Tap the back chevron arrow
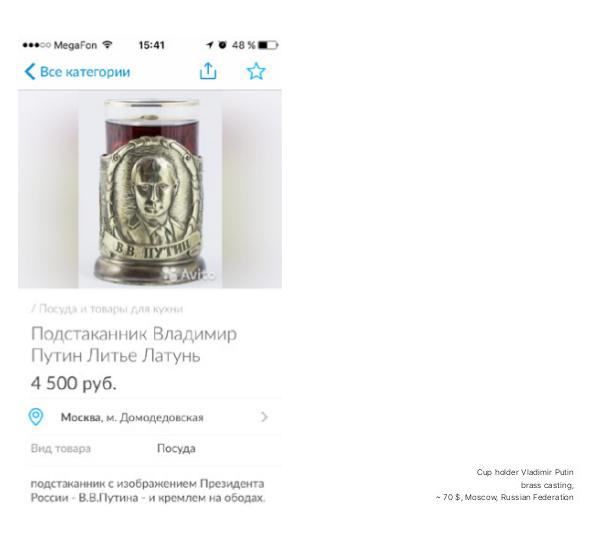 point(30,72)
